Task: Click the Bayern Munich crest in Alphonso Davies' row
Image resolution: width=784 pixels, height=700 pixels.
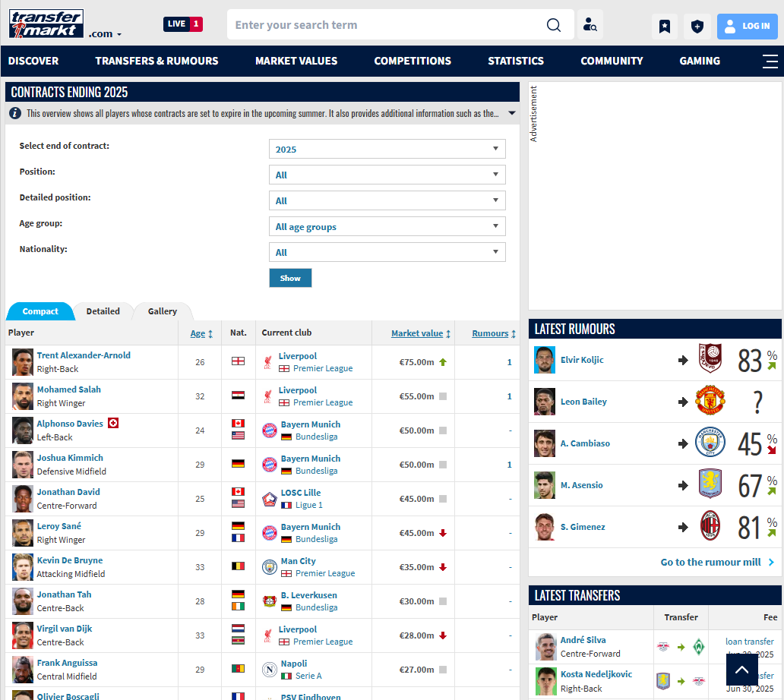Action: (270, 430)
